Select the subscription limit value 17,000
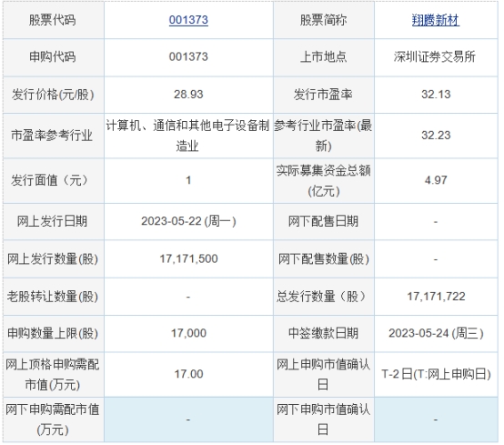This screenshot has width=504, height=445. (x=188, y=333)
